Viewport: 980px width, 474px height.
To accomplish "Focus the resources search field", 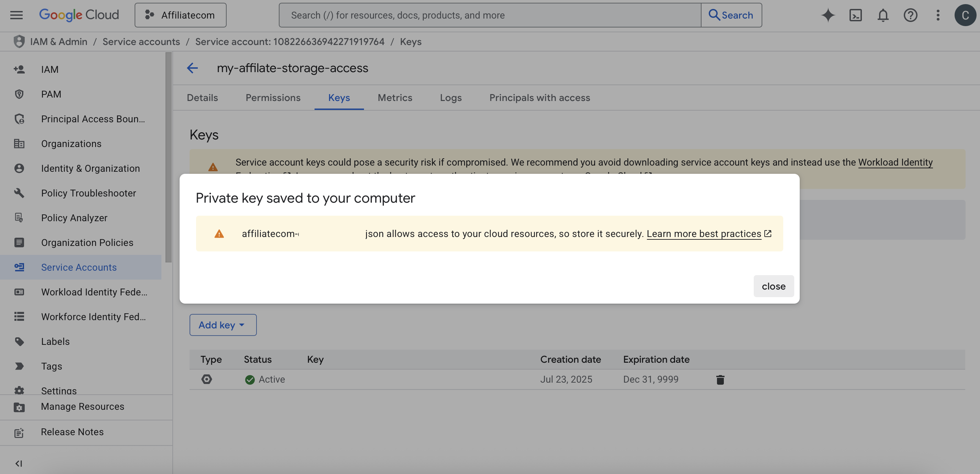I will [x=490, y=15].
